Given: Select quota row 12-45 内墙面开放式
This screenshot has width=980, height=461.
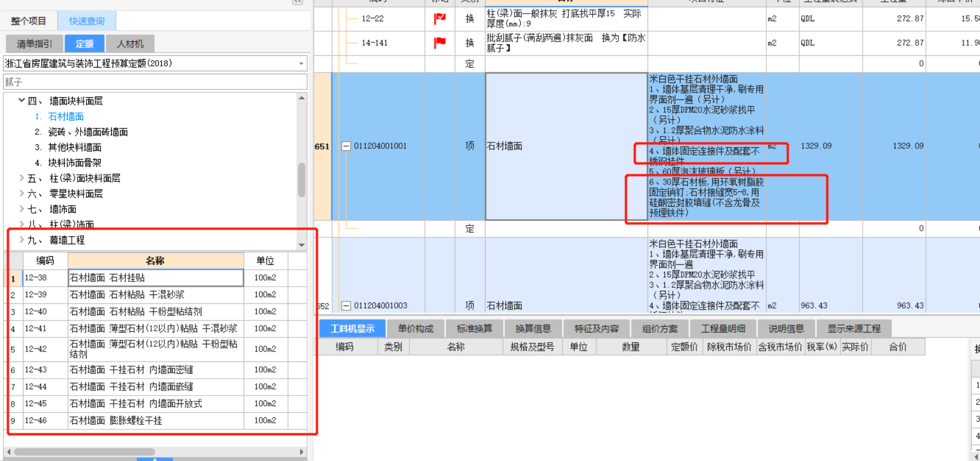Looking at the screenshot, I should (156, 404).
